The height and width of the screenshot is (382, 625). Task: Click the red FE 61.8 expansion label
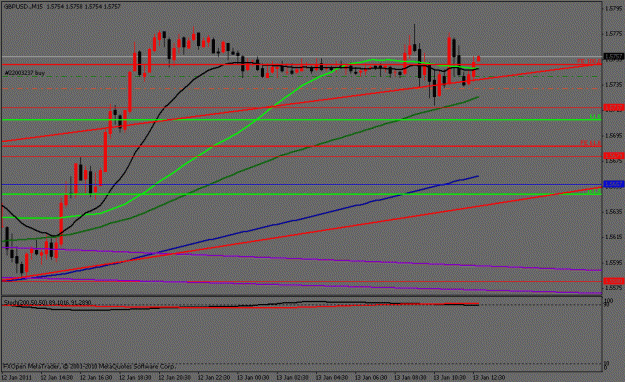coord(590,143)
